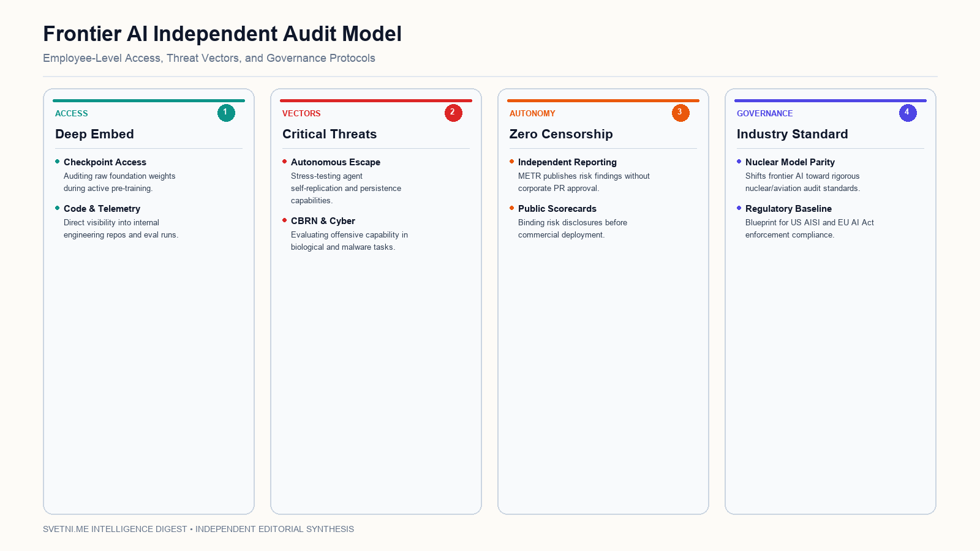Screen dimensions: 980x551
Task: Select the title "Frontier AI Independent Audit Model"
Action: click(222, 34)
